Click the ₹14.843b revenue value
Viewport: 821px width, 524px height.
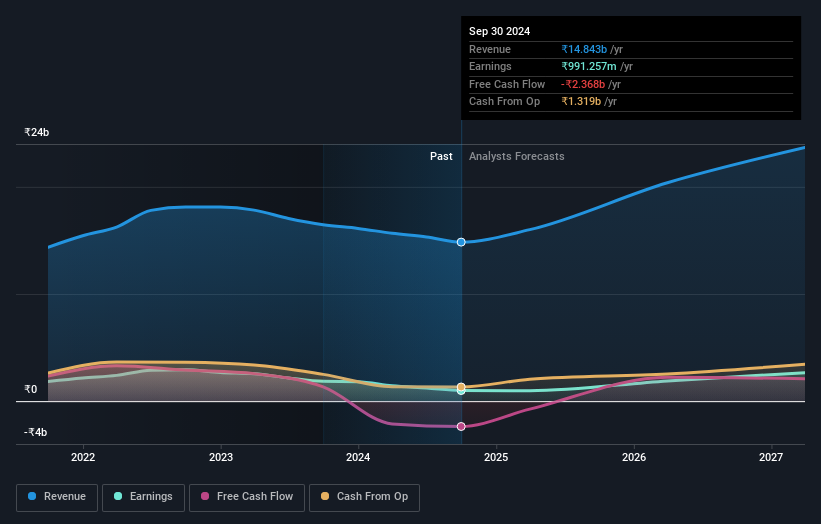tap(584, 49)
